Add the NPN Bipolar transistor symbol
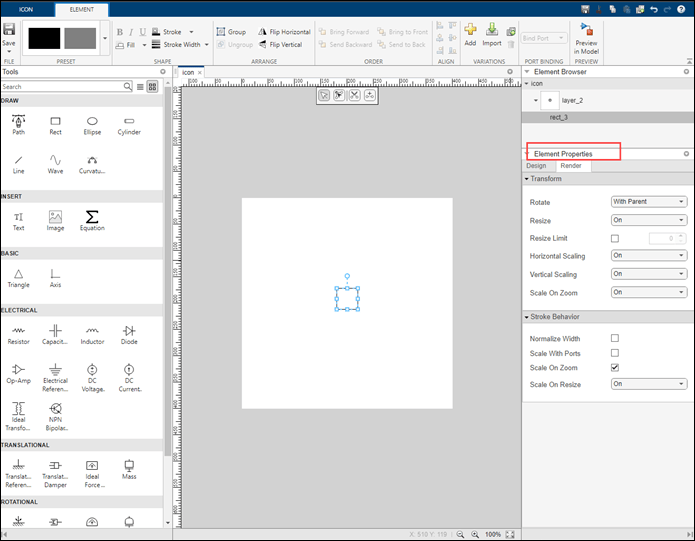Screen dimensions: 695x541 [x=55, y=416]
